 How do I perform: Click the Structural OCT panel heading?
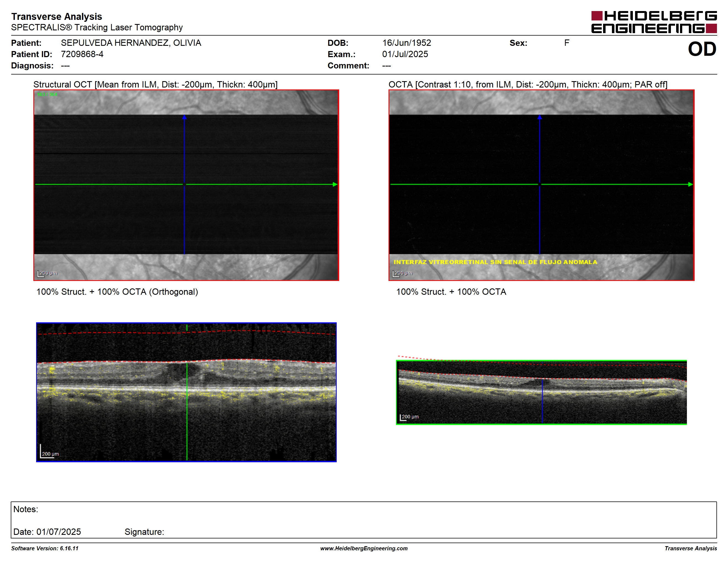tap(155, 84)
